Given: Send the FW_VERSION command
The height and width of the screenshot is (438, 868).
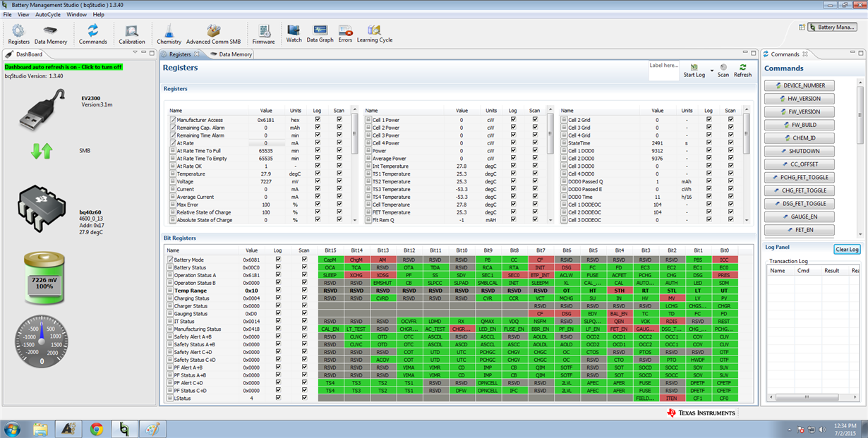Looking at the screenshot, I should pyautogui.click(x=800, y=111).
